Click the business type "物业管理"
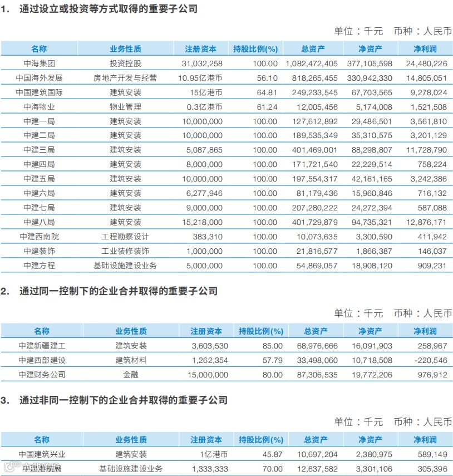 tap(125, 107)
